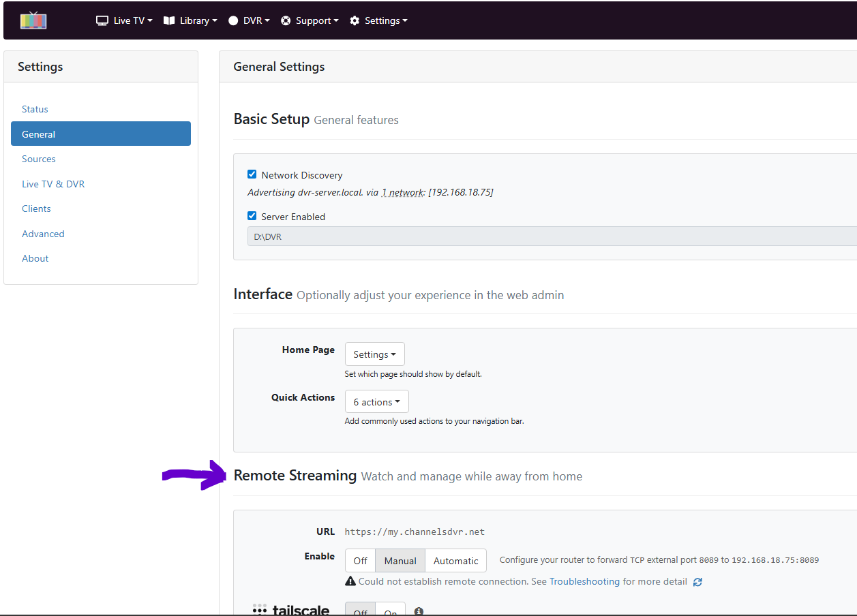The width and height of the screenshot is (857, 616).
Task: Click the D:\DVR path field
Action: (x=545, y=236)
